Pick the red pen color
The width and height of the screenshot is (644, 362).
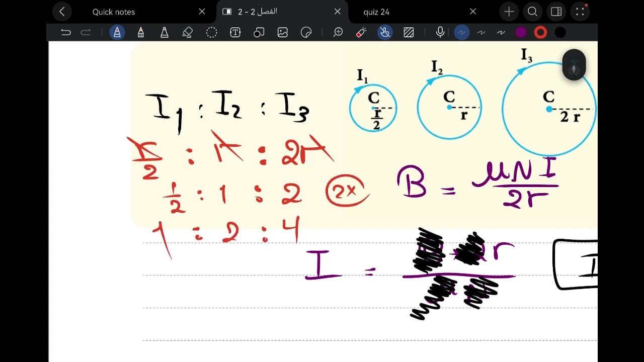point(540,33)
